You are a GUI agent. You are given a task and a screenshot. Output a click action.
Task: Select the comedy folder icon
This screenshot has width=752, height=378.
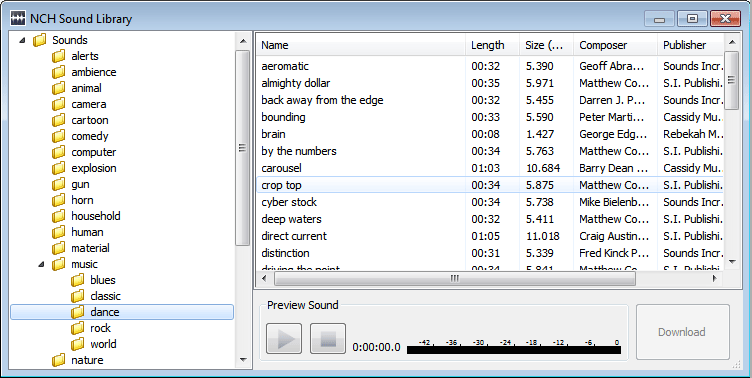59,136
